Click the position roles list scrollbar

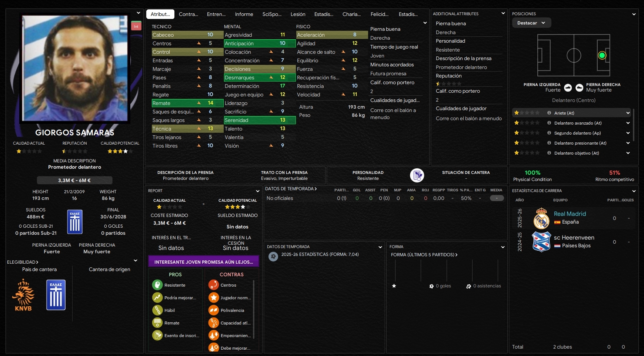[x=633, y=125]
